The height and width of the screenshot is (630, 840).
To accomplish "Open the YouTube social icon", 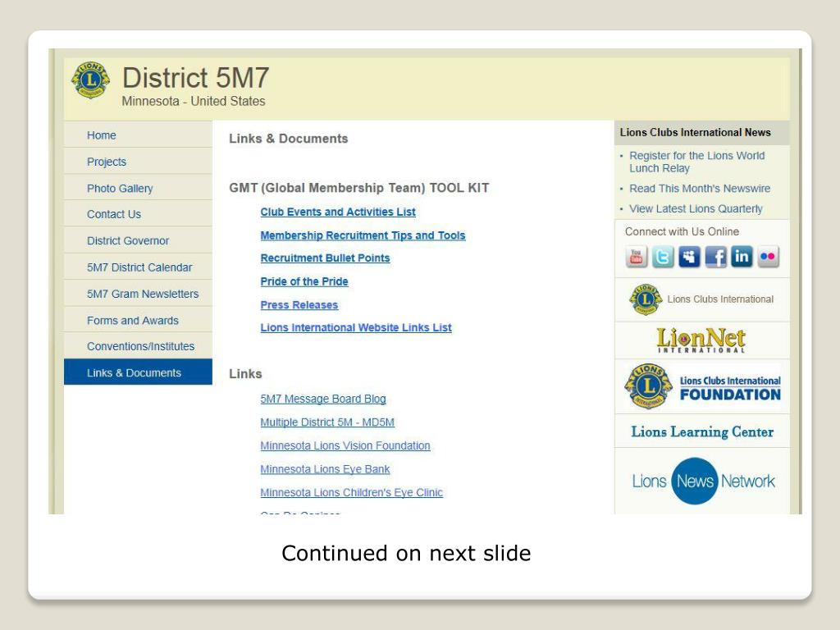I will pyautogui.click(x=636, y=257).
